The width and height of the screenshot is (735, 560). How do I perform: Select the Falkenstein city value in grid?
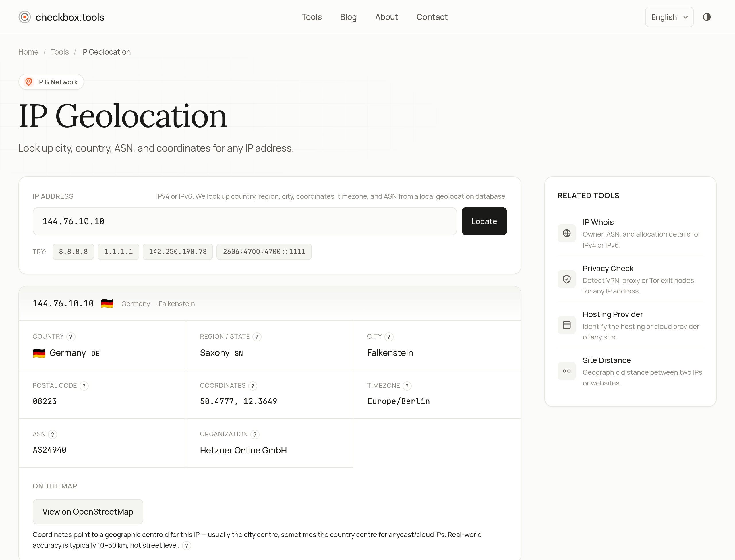(390, 353)
